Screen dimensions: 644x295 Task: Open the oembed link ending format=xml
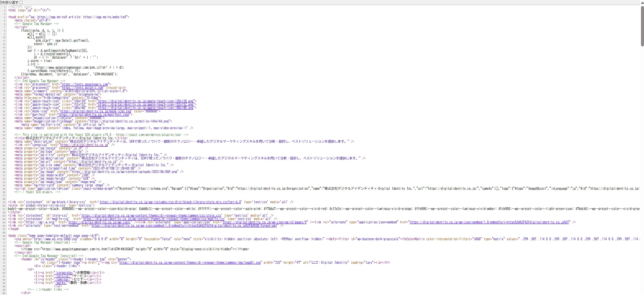pyautogui.click(x=184, y=226)
